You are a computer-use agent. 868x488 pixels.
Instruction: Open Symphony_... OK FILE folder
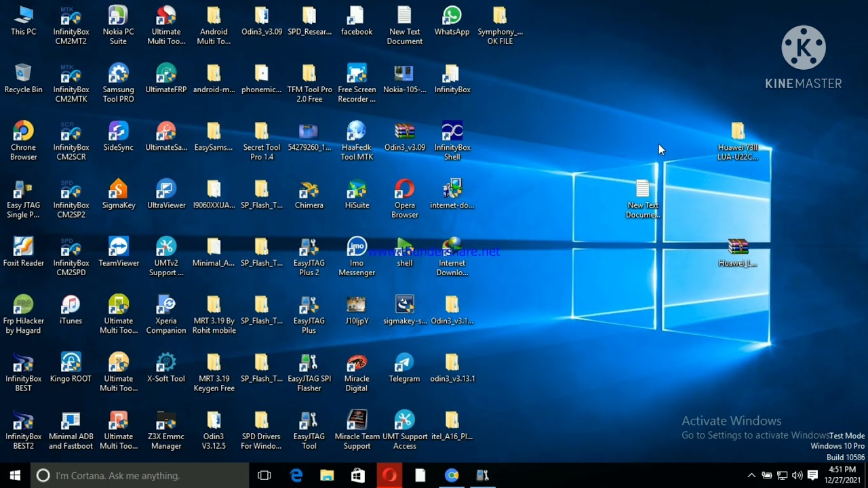tap(500, 26)
